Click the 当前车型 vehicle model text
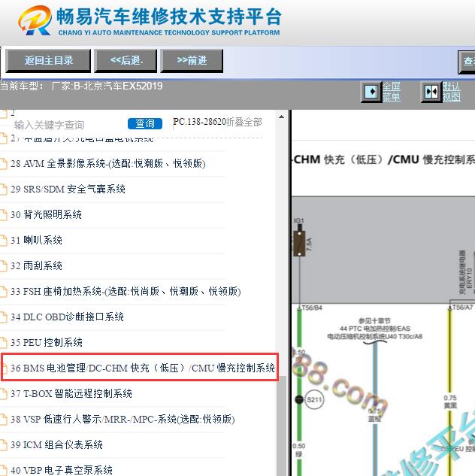 [81, 86]
